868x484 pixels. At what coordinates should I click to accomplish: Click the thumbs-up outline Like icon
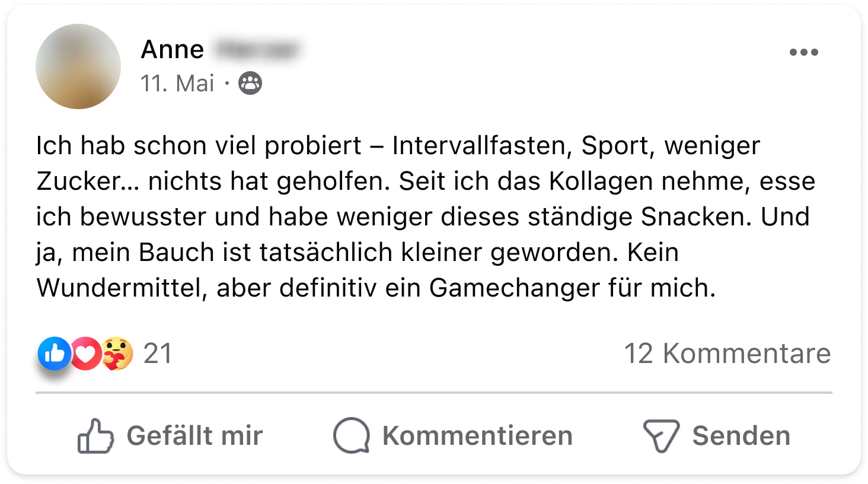pos(95,436)
